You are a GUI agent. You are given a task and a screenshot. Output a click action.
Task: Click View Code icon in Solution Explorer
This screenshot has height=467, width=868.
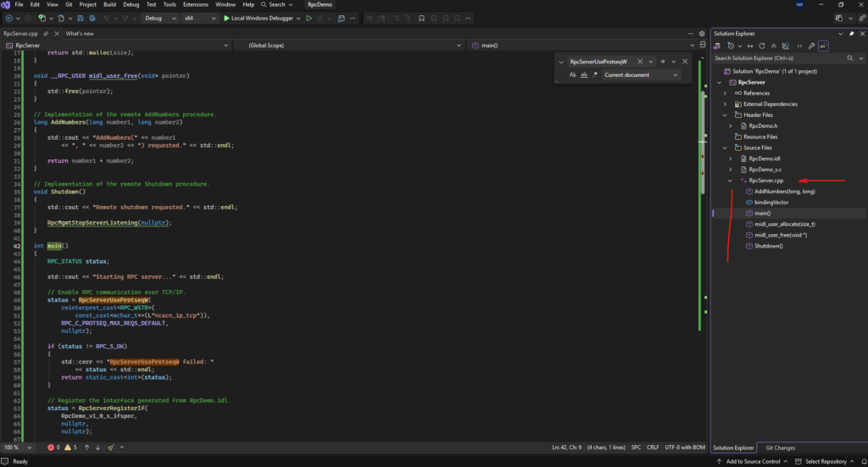[799, 46]
